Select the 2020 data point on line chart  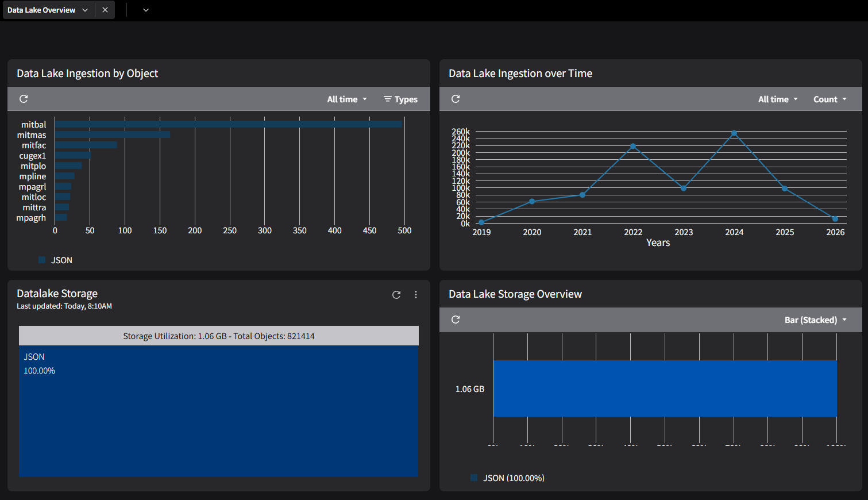(532, 201)
